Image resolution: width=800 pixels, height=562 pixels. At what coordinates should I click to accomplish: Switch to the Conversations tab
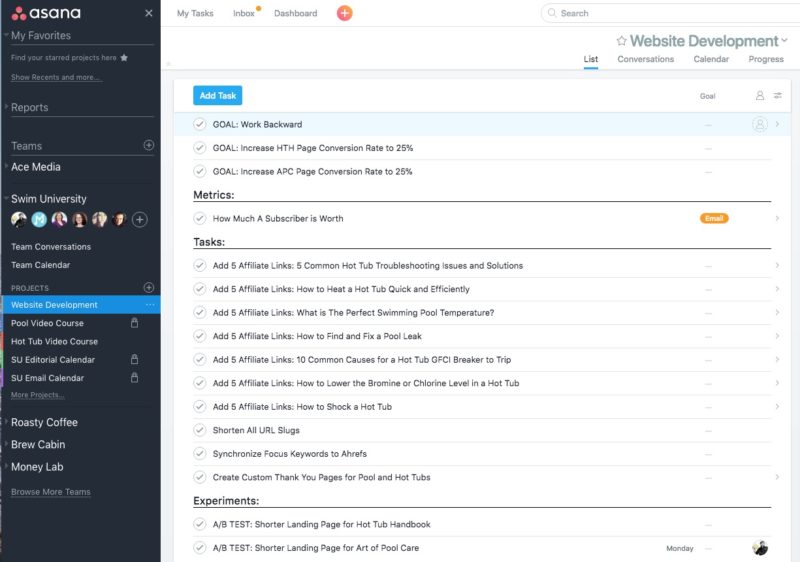tap(645, 59)
